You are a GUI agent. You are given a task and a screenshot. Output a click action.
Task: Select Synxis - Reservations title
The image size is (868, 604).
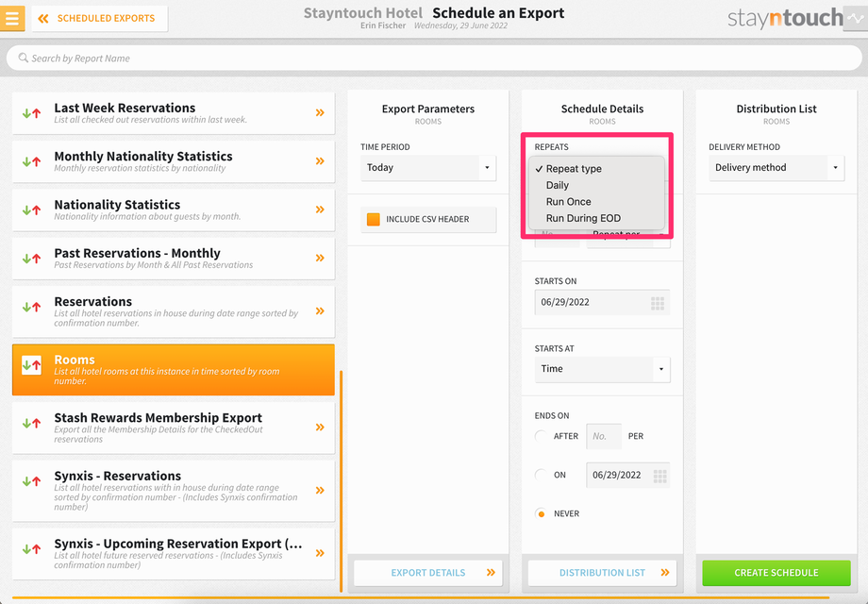pos(117,476)
